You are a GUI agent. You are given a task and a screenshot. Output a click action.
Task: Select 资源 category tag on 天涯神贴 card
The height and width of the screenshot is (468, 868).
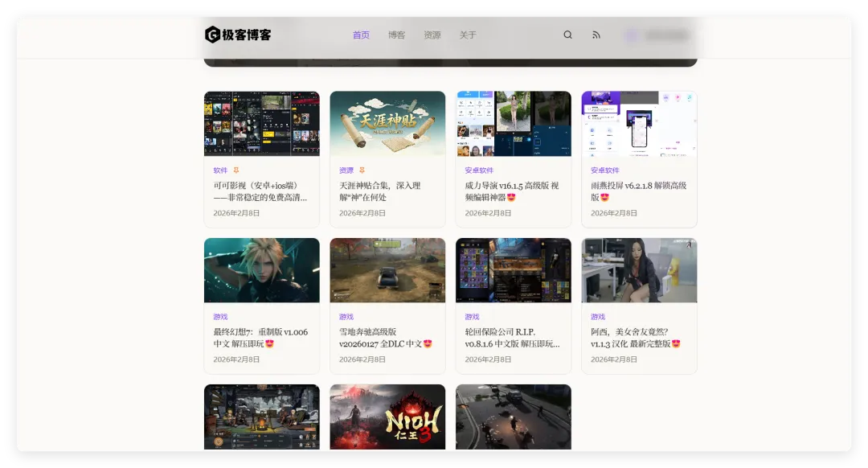[x=346, y=170]
